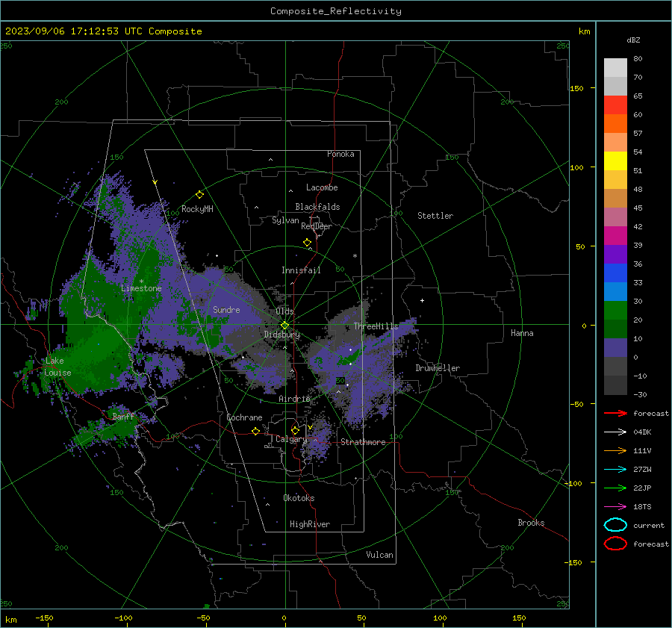Image resolution: width=672 pixels, height=628 pixels.
Task: Click the Lake Louise label
Action: click(57, 367)
